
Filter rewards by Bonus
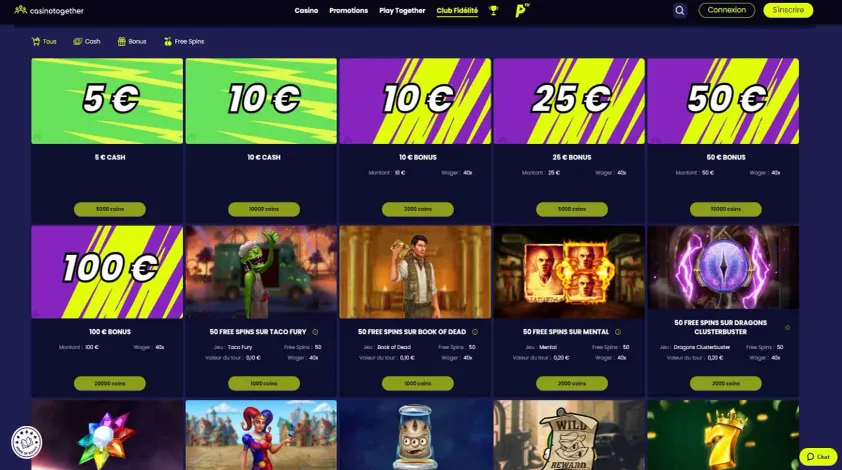[x=132, y=41]
